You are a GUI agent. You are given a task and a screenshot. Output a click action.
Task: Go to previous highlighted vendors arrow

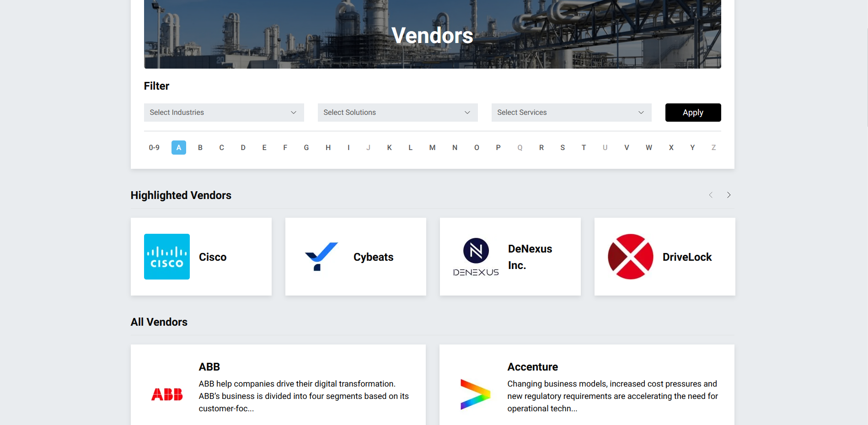point(711,195)
